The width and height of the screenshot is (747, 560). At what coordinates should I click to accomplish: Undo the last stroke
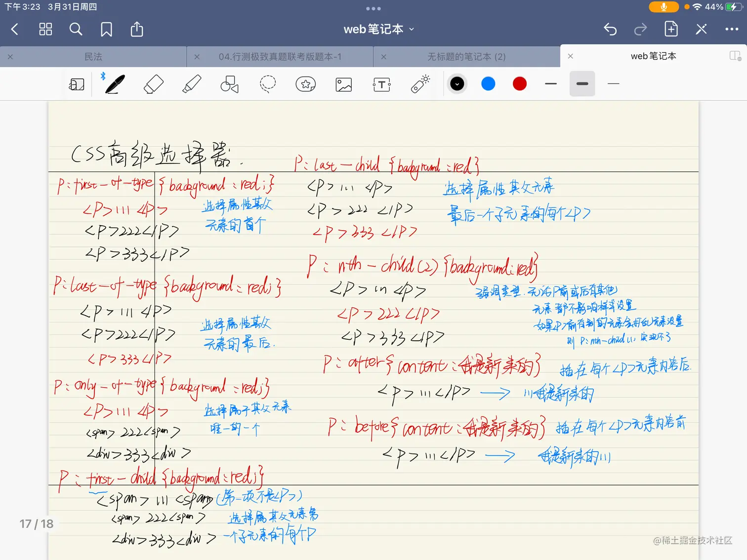pos(610,30)
